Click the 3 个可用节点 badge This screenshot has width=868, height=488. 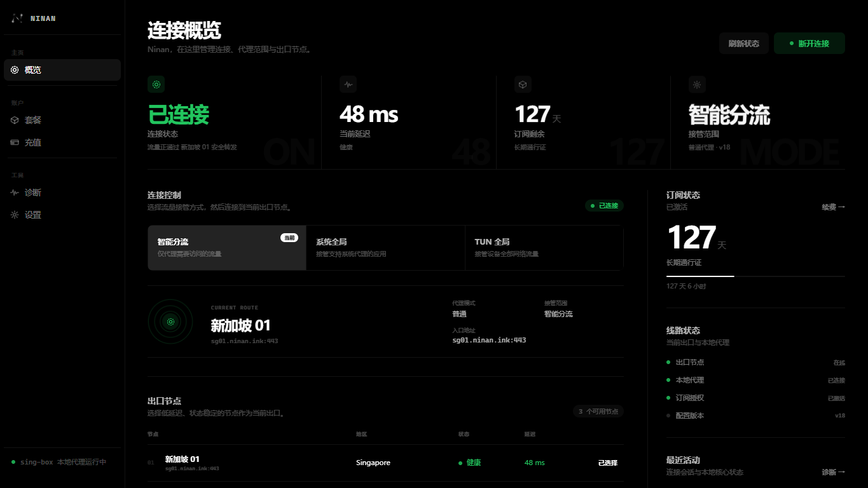coord(598,411)
